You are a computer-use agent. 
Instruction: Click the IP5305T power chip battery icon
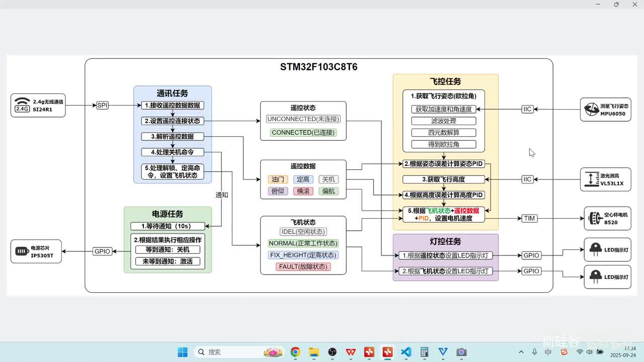pos(21,251)
